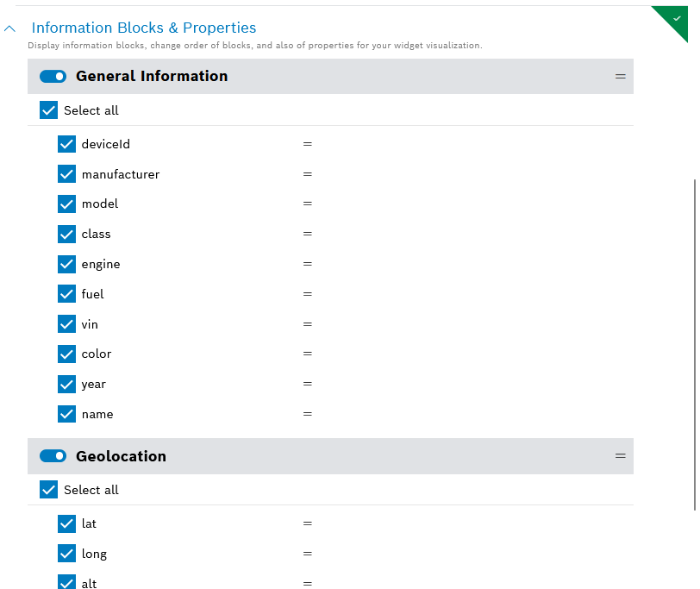Click the reorder handle next to manufacturer
Viewport: 700px width, 589px height.
[307, 174]
